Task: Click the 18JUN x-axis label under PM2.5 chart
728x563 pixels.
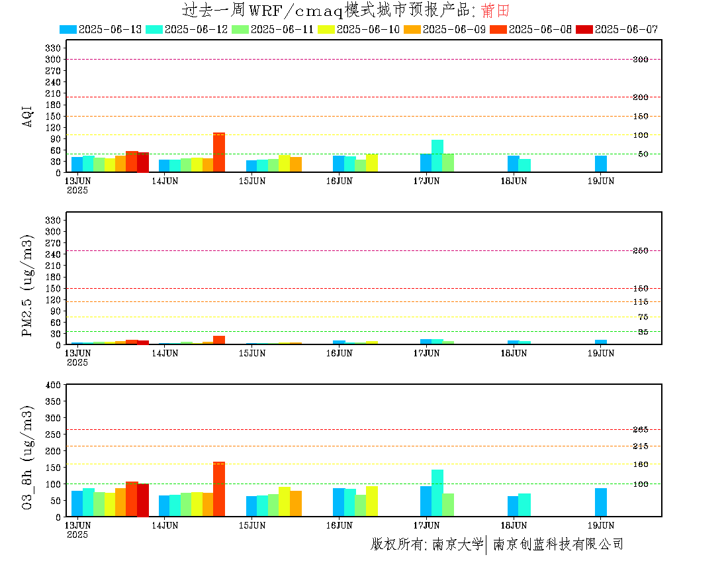Action: [x=514, y=354]
